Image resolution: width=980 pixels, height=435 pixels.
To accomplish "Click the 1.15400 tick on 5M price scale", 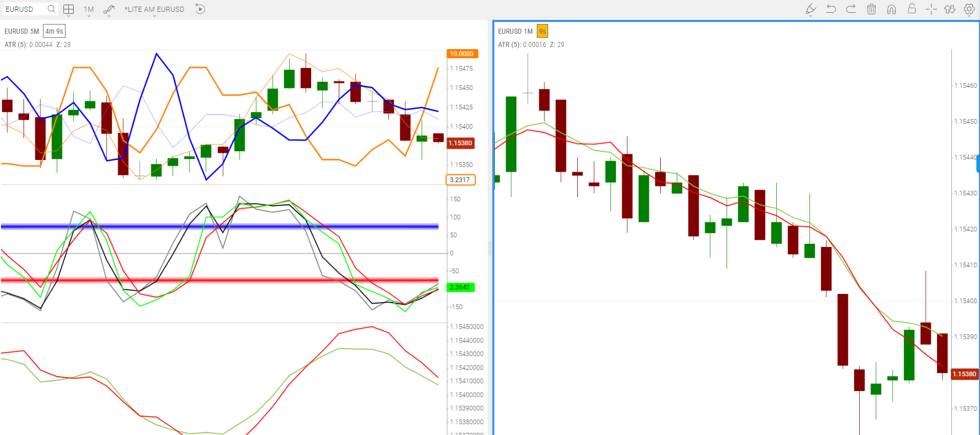I will coord(462,126).
